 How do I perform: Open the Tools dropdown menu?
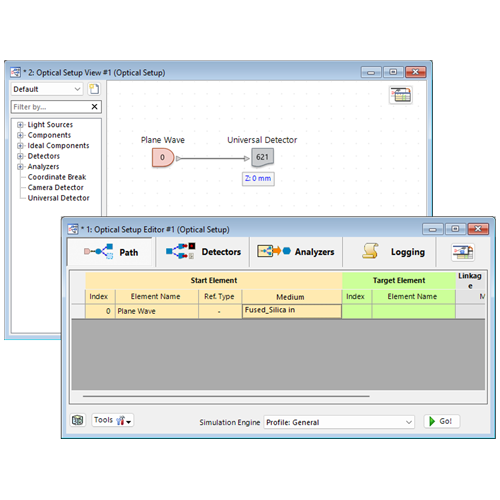[113, 420]
